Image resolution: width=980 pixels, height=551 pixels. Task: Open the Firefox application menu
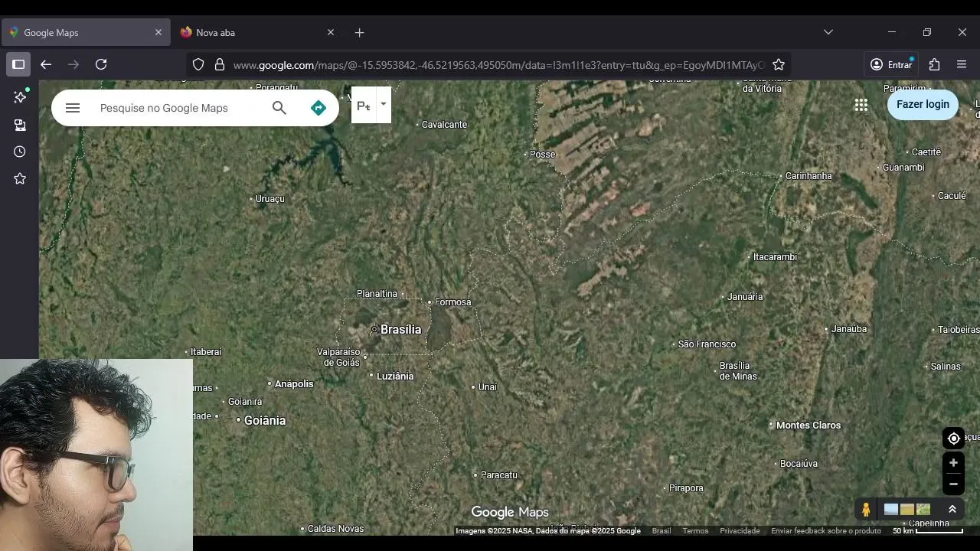(x=962, y=65)
